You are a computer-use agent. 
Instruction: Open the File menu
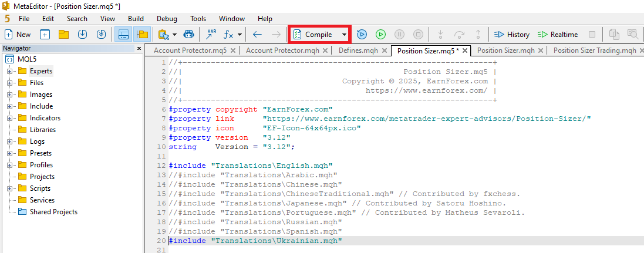tap(24, 18)
